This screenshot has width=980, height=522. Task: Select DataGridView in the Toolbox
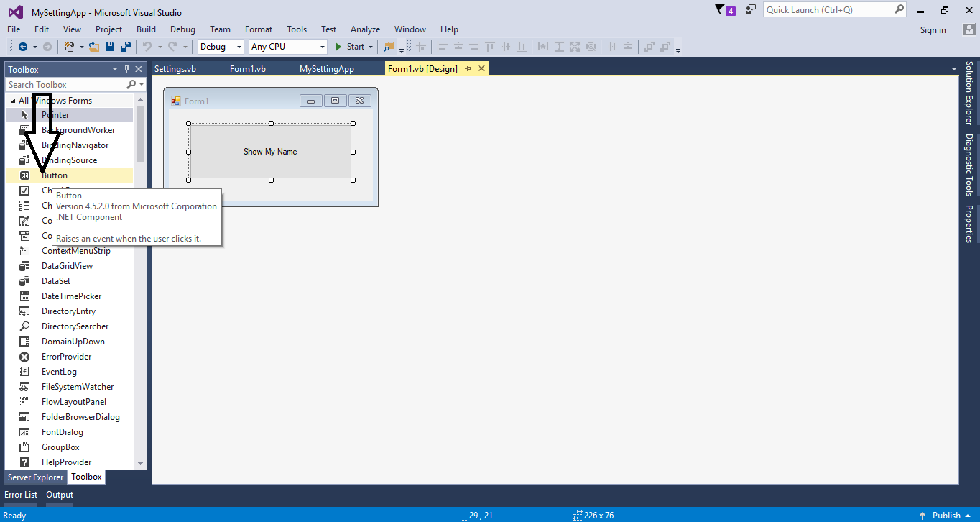point(70,266)
